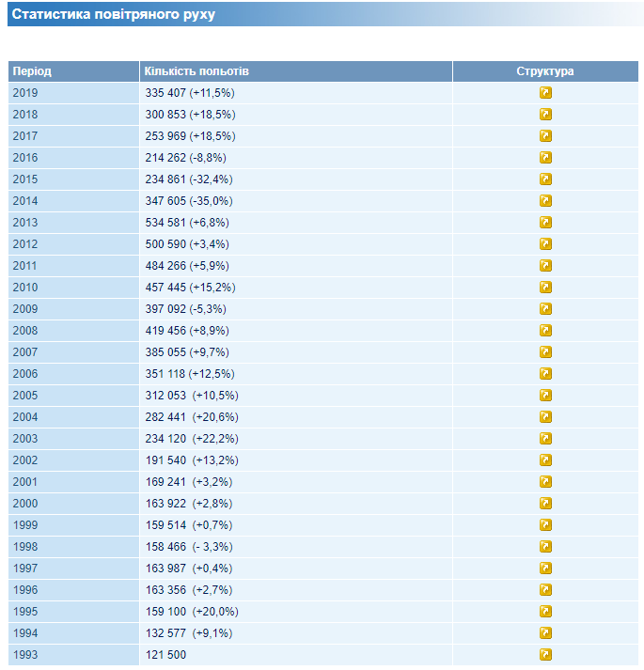This screenshot has width=644, height=670.
Task: Open structure icon in the 1994 row
Action: [545, 633]
